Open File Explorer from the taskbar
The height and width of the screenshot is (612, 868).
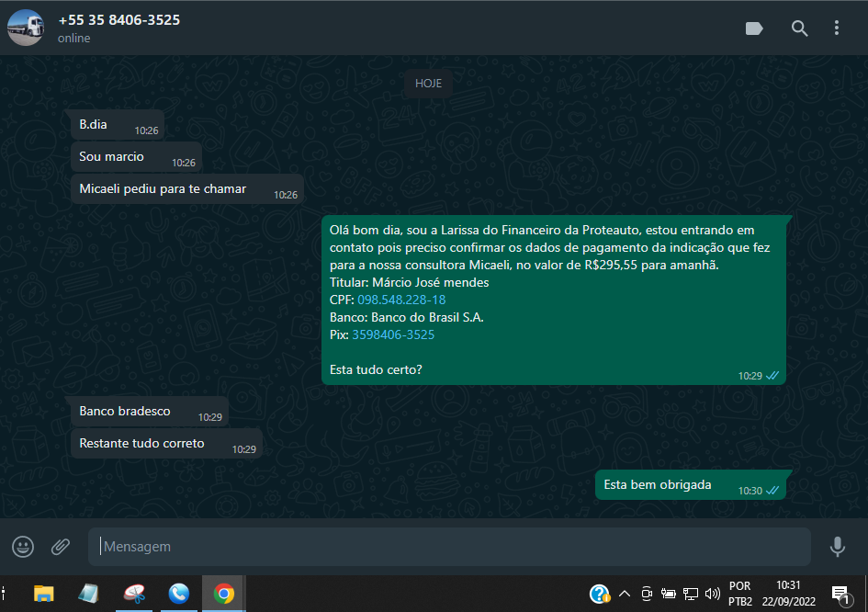click(43, 594)
